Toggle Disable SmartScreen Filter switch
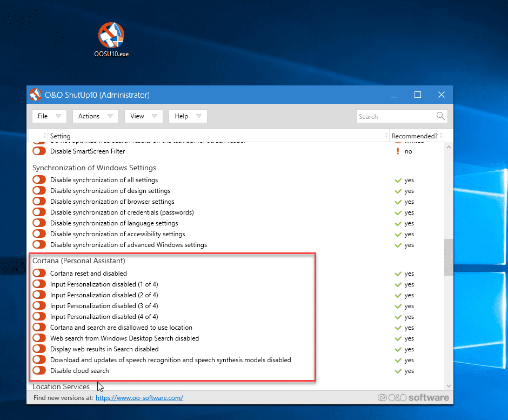This screenshot has width=508, height=420. pos(39,151)
